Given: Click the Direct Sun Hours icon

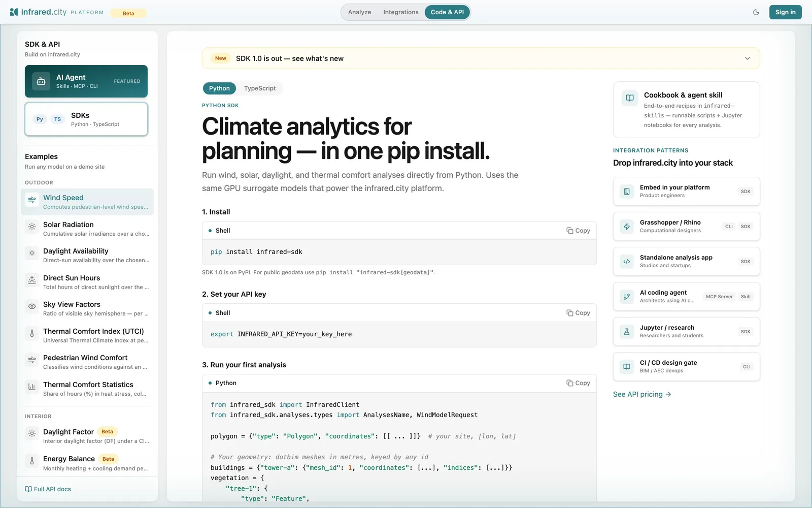Looking at the screenshot, I should (x=32, y=280).
